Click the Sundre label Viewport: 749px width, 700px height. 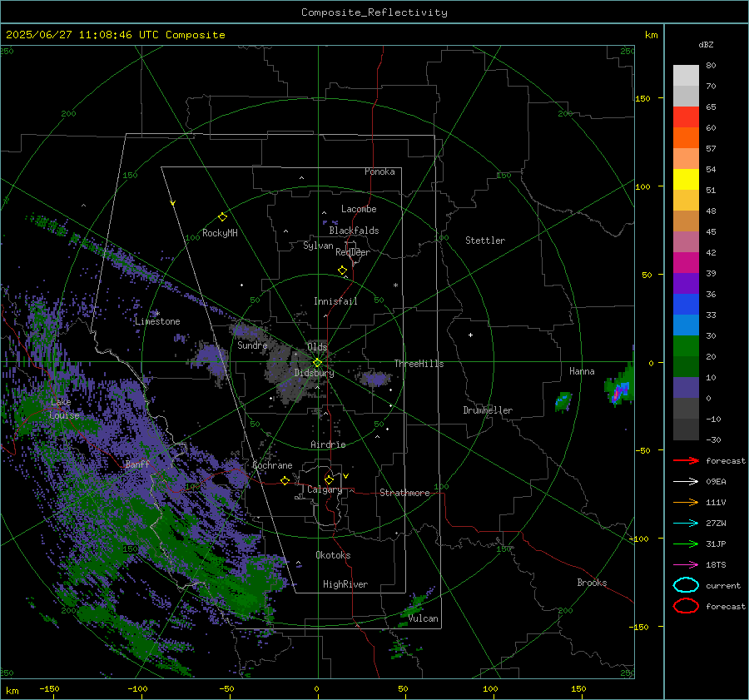[x=252, y=345]
